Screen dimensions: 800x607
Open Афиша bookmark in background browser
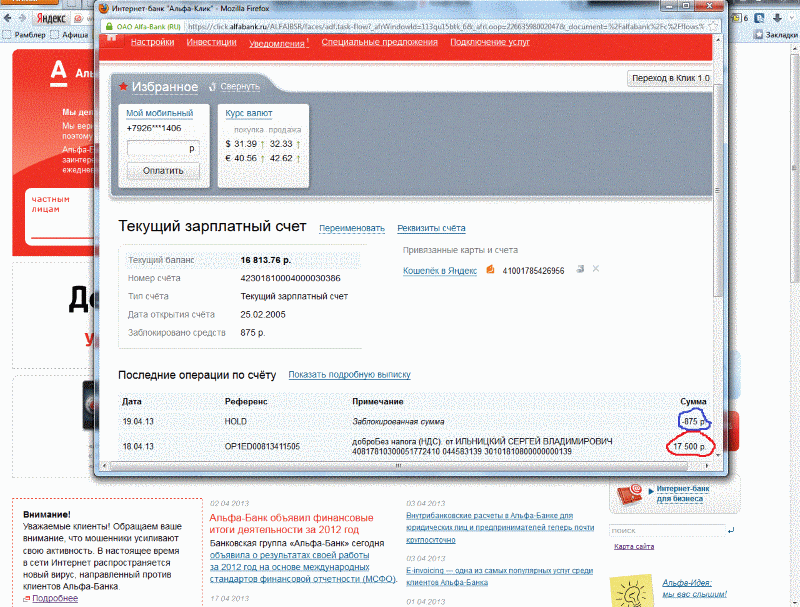(70, 35)
